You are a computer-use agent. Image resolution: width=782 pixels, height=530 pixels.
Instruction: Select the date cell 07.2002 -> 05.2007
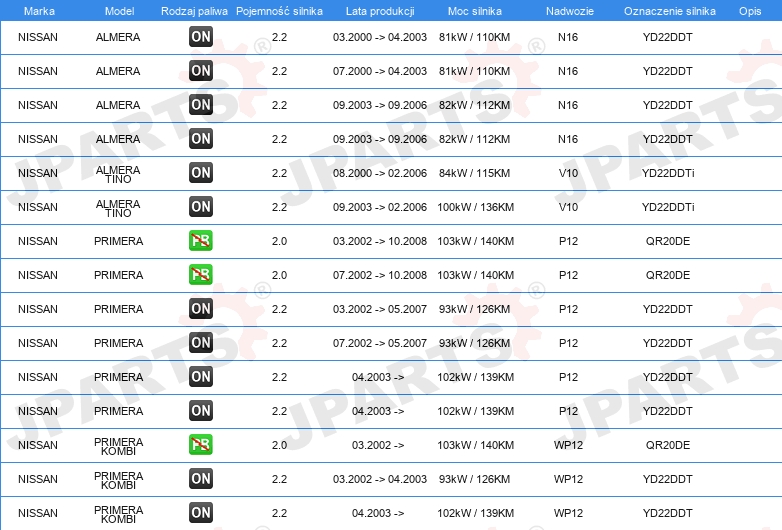point(380,343)
